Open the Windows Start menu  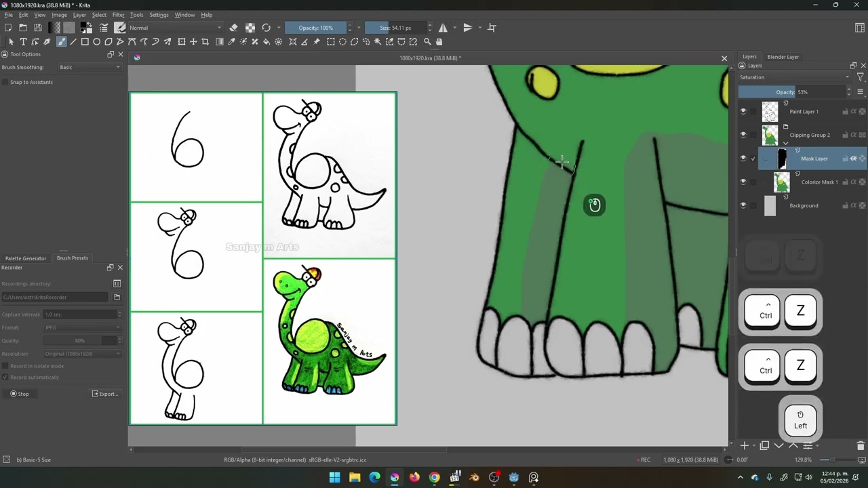(x=334, y=477)
